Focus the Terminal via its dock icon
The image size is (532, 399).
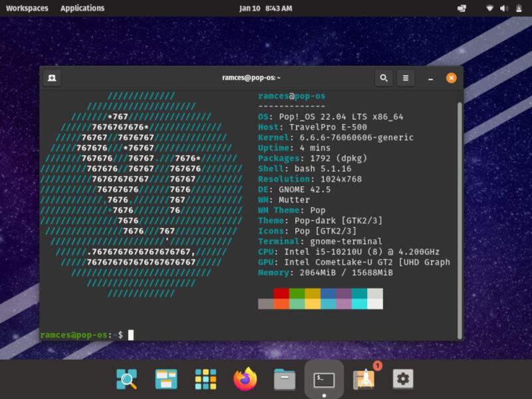[324, 378]
